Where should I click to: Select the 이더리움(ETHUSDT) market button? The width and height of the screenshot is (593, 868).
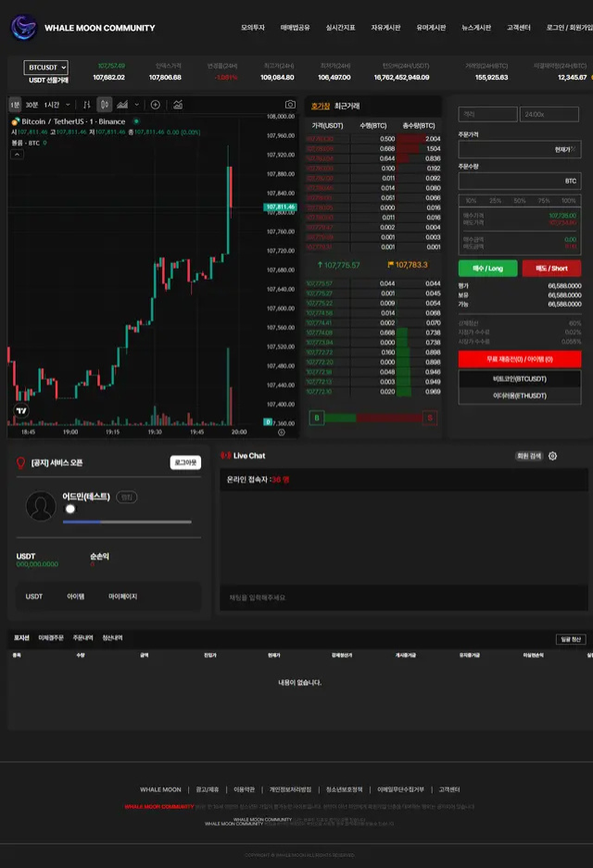point(520,396)
